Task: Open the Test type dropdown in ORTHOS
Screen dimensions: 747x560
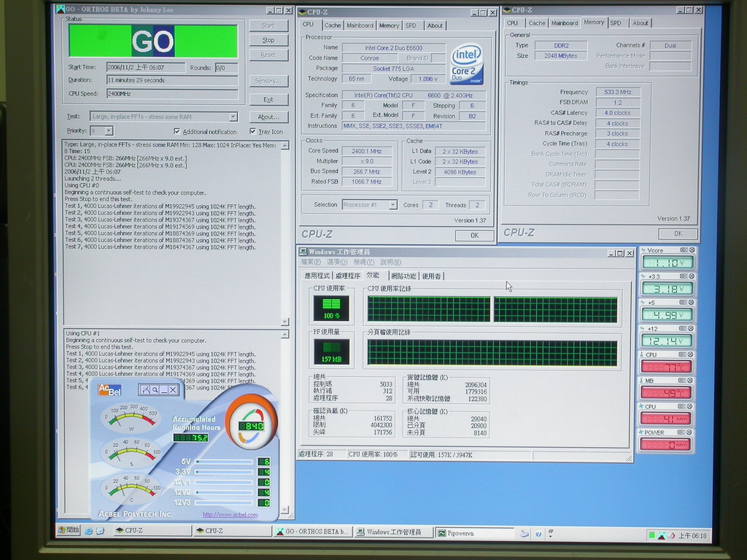Action: click(x=233, y=117)
